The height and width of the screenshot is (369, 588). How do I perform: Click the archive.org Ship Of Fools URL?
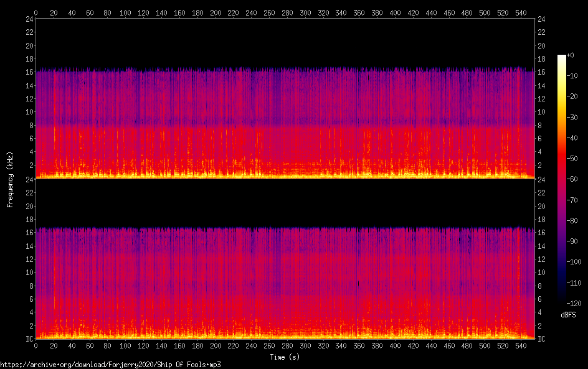[110, 365]
